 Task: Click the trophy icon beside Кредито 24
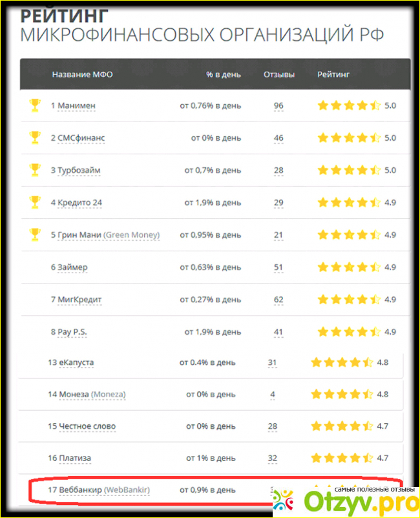pyautogui.click(x=35, y=202)
